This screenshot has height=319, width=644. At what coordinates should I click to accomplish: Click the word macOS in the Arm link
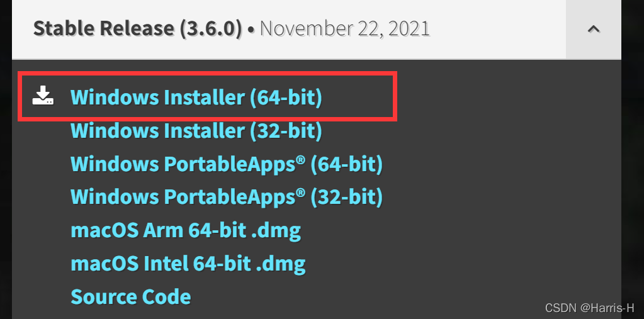105,231
